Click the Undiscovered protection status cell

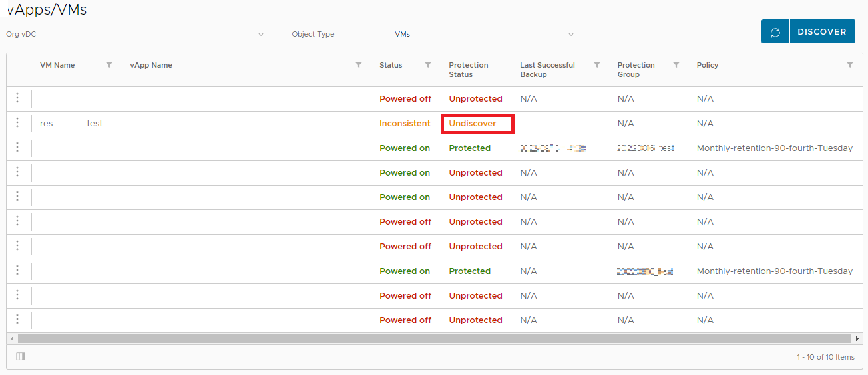[x=475, y=124]
